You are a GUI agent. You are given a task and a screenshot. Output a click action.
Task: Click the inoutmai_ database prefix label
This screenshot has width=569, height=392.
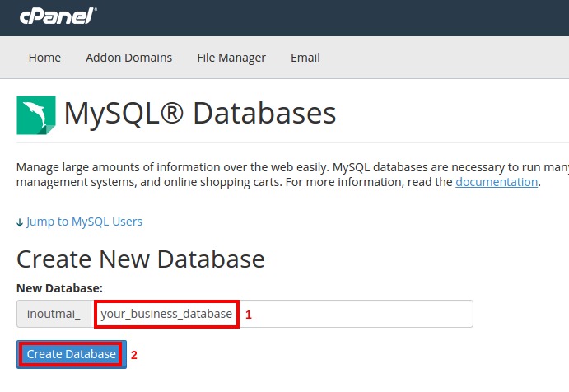(54, 314)
